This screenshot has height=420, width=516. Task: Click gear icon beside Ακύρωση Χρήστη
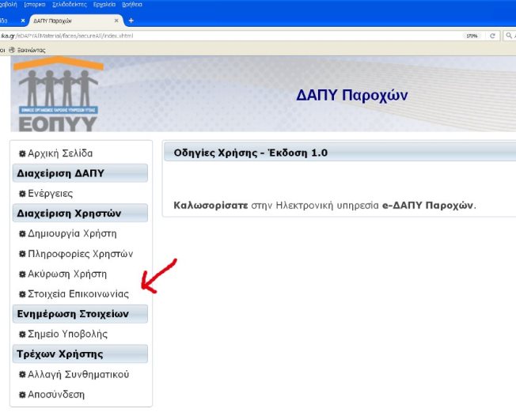[22, 274]
